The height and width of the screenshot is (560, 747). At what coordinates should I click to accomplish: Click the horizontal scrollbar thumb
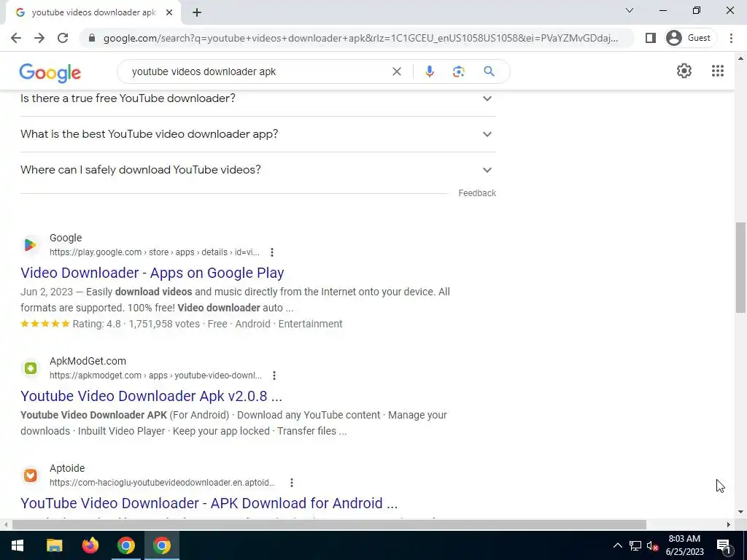tap(329, 525)
